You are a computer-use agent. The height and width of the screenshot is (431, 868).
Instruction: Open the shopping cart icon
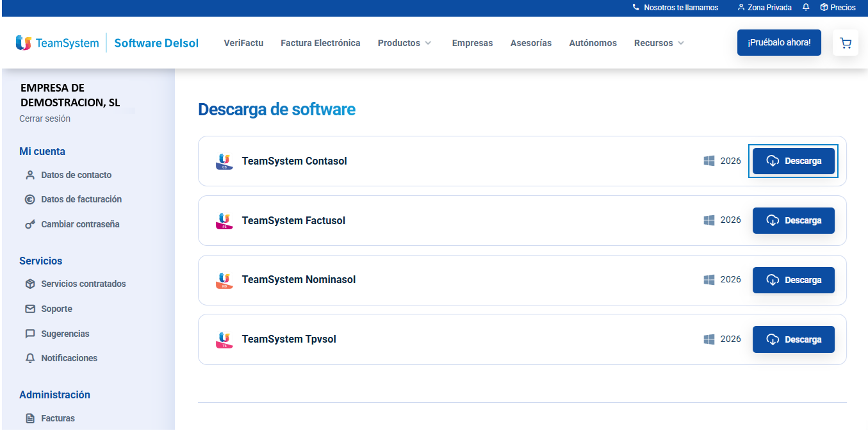(846, 43)
